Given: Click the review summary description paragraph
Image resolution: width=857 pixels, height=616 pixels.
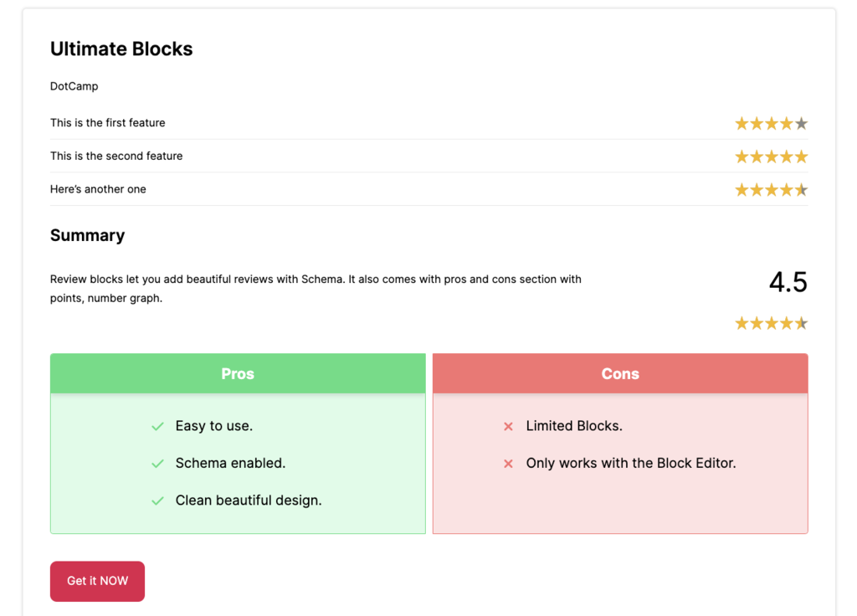Looking at the screenshot, I should click(x=316, y=289).
